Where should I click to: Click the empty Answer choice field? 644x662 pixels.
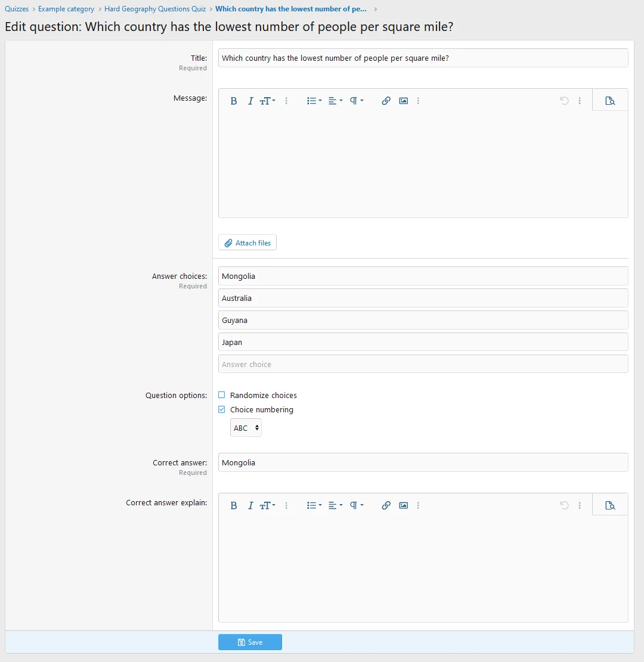coord(423,364)
